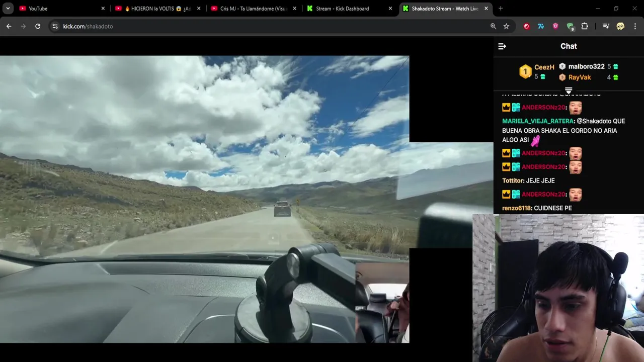Reload the Kick page
This screenshot has width=644, height=362.
coord(38,26)
